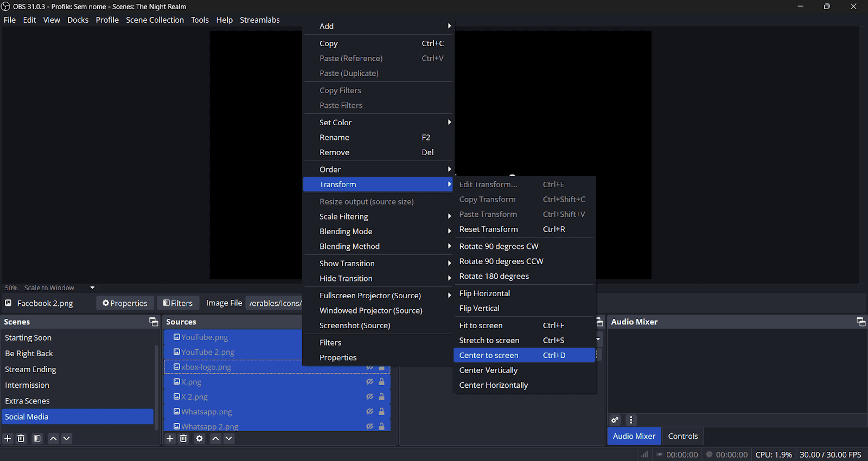
Task: Click the image icon of YouTube.png source
Action: point(176,337)
